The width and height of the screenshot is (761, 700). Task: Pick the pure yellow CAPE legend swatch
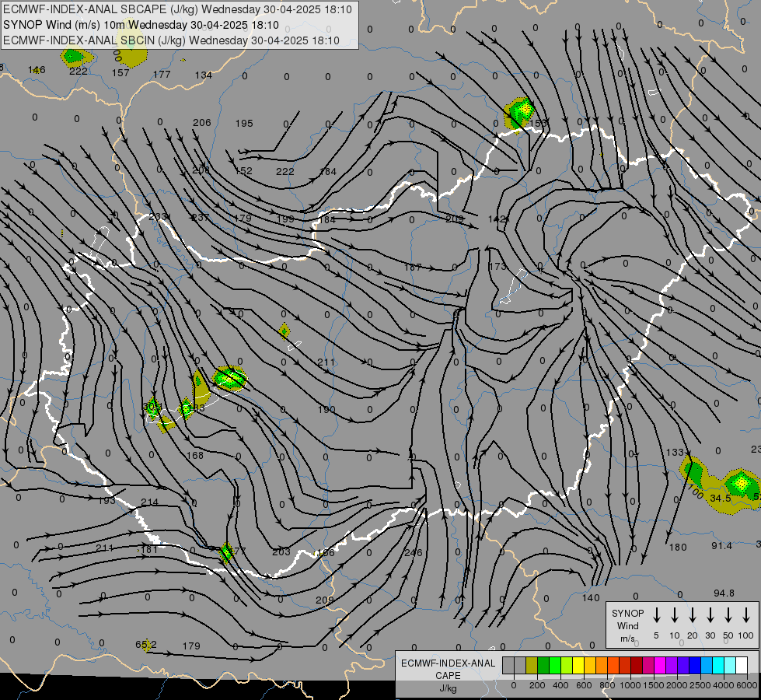point(578,666)
